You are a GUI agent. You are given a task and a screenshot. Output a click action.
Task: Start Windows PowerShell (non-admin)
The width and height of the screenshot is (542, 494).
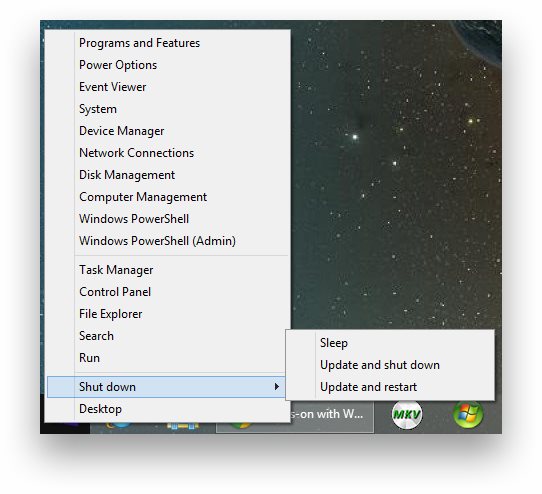point(168,219)
